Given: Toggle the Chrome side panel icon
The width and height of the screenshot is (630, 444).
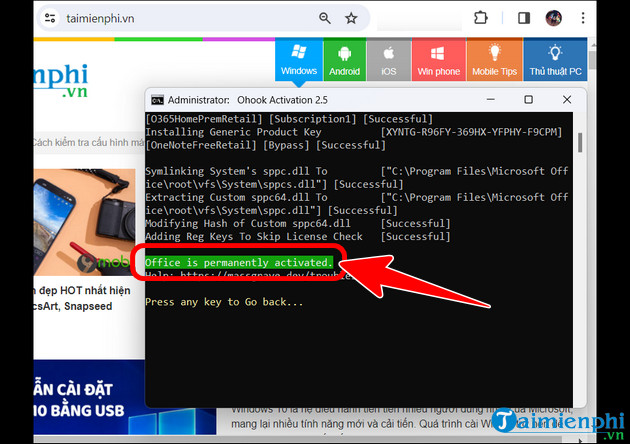Looking at the screenshot, I should tap(524, 18).
